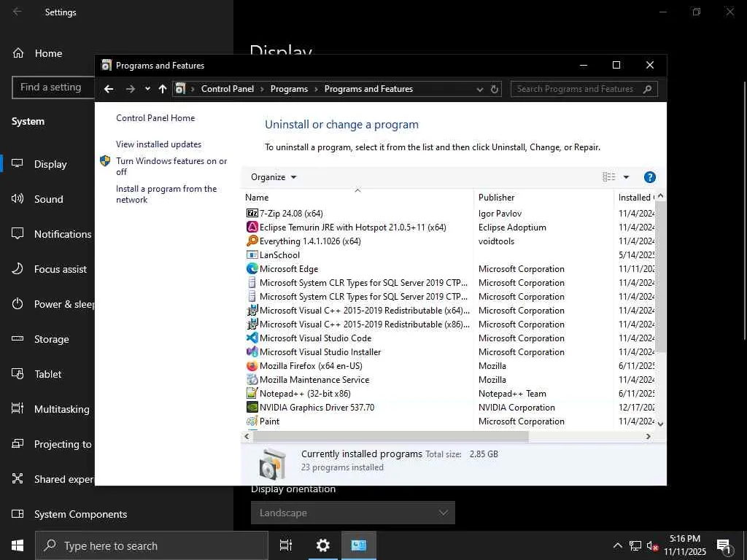Click the horizontal scrollbar of the program list

pyautogui.click(x=390, y=436)
